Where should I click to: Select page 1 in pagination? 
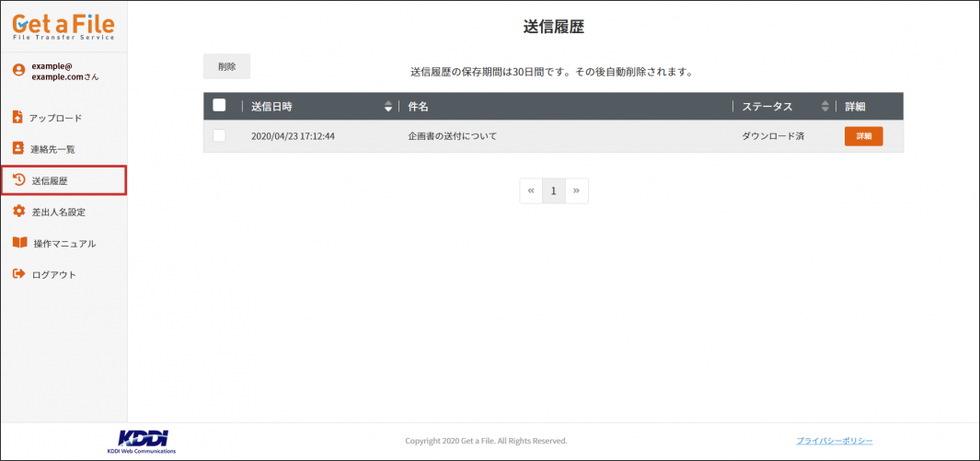point(553,191)
